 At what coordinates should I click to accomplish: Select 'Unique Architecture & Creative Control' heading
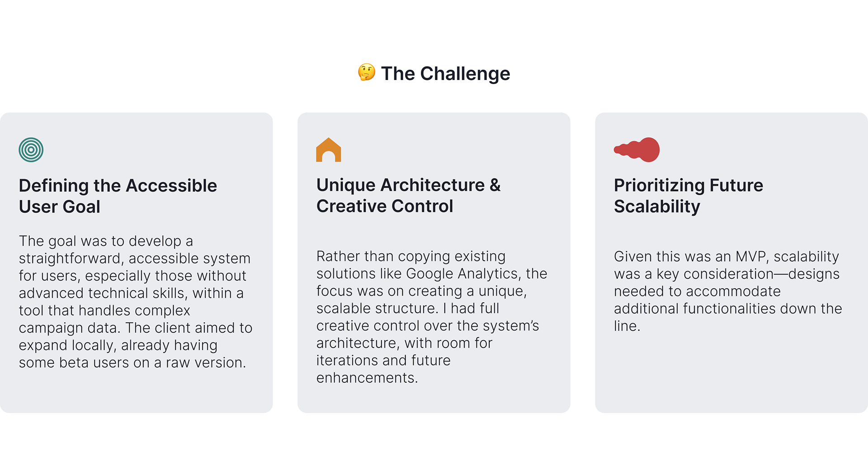coord(408,195)
